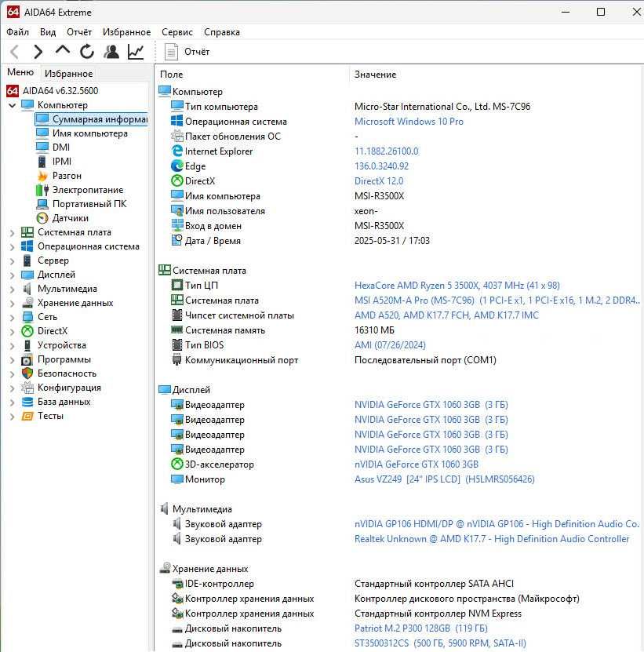Viewport: 644px width, 652px height.
Task: Click the Отчёт report toolbar button
Action: click(x=187, y=52)
